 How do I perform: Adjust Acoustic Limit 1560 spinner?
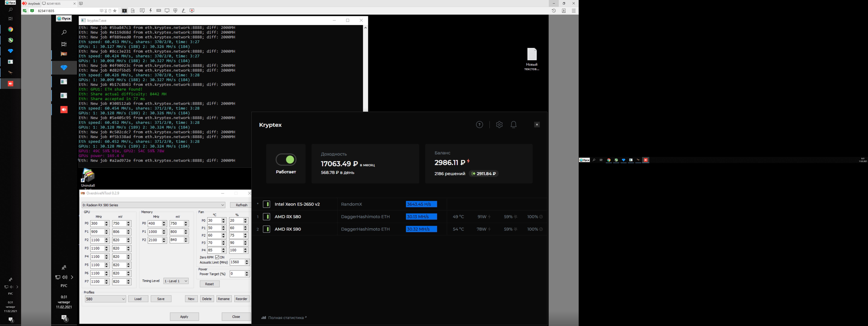pyautogui.click(x=247, y=262)
